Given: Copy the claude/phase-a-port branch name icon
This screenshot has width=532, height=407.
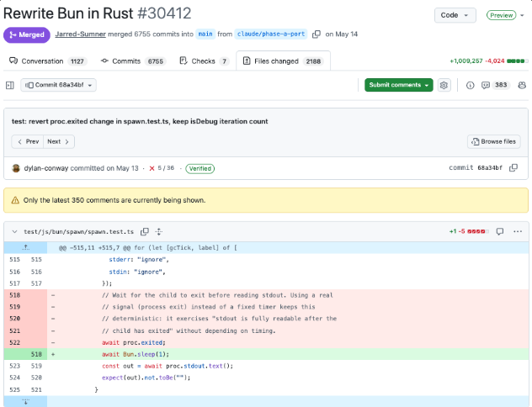Looking at the screenshot, I should (x=317, y=34).
